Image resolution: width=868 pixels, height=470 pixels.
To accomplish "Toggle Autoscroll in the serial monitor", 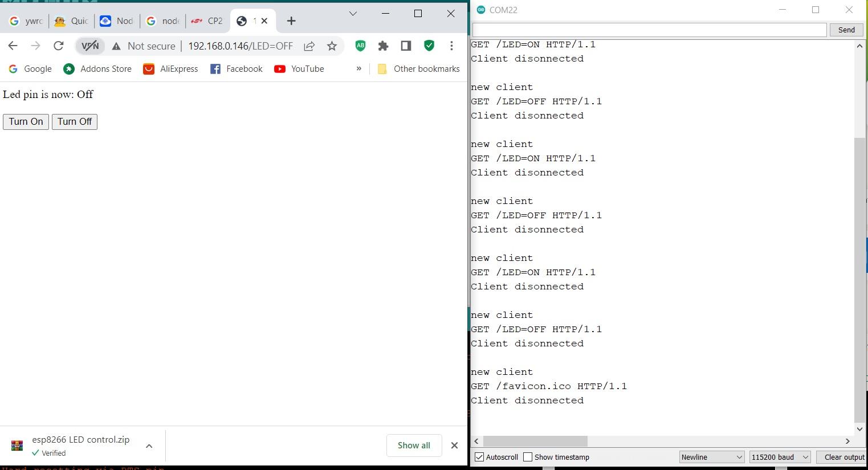I will (x=479, y=457).
